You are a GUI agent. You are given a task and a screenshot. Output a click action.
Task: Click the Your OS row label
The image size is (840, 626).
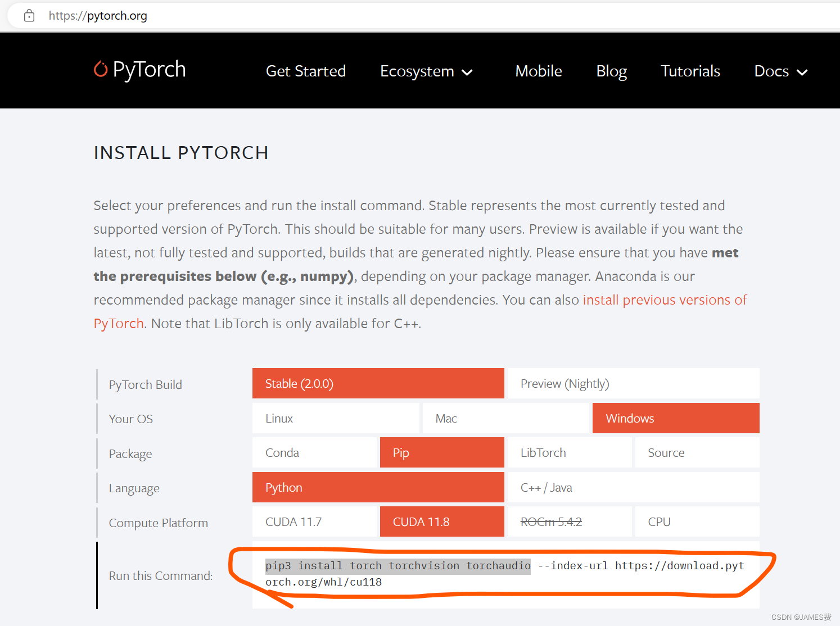pos(131,419)
